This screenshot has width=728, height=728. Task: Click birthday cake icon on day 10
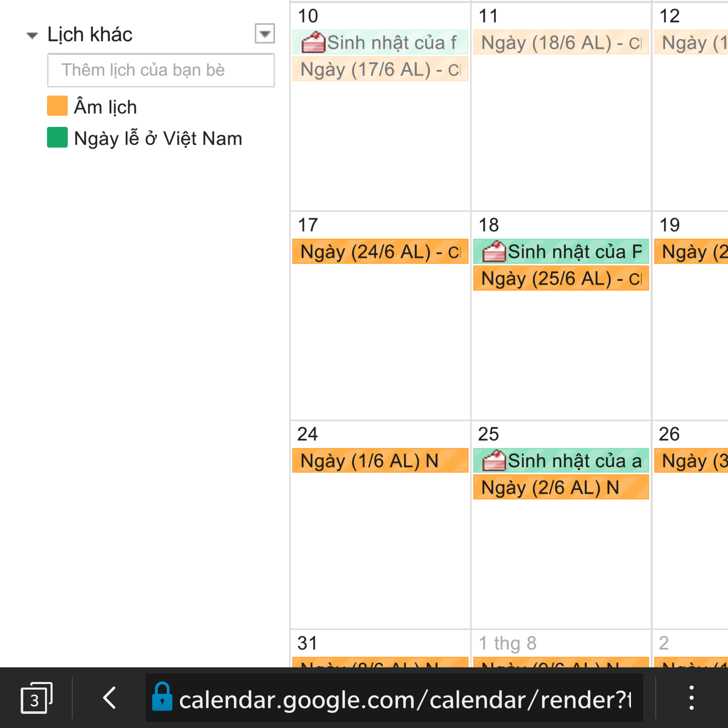click(x=313, y=42)
